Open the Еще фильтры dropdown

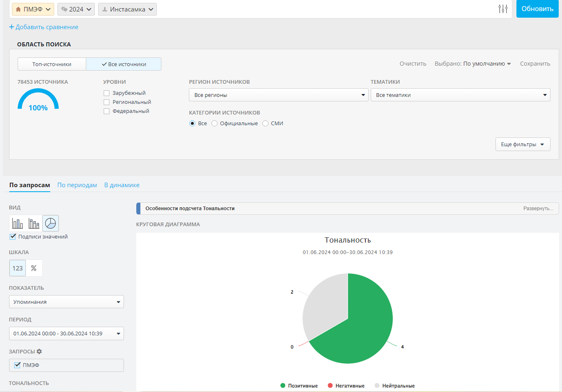(523, 144)
